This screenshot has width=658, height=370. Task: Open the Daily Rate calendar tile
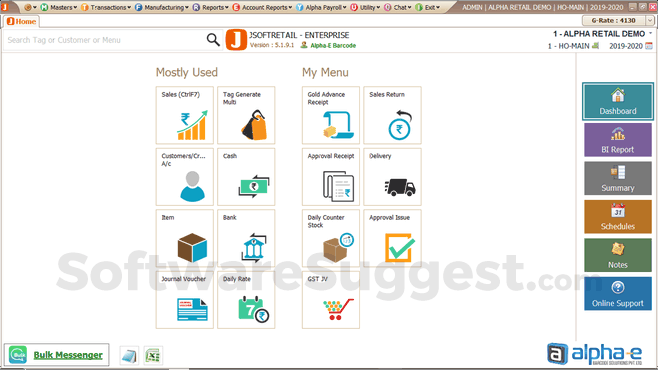click(x=246, y=300)
